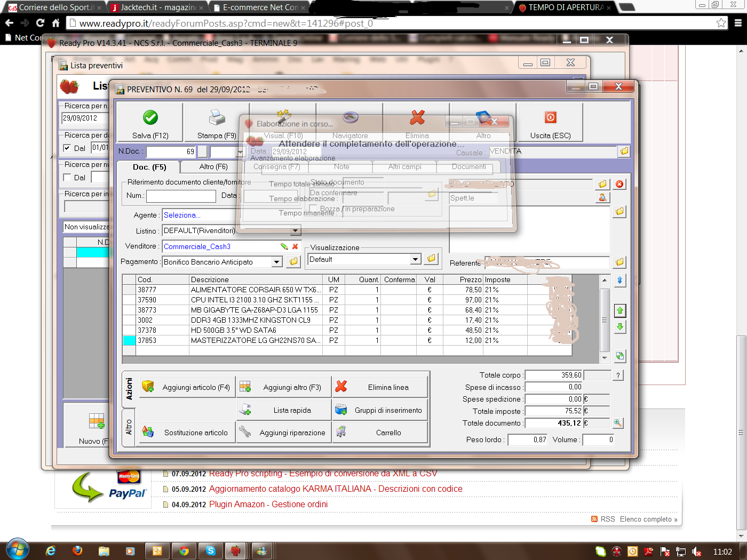Open the Causale folder lookup icon
The width and height of the screenshot is (747, 560).
(x=624, y=151)
